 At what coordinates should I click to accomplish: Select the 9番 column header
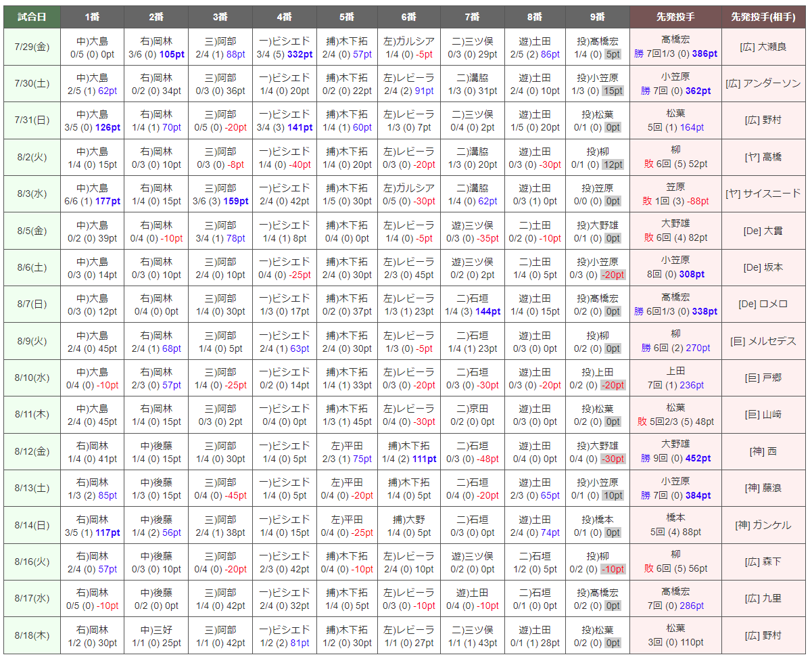(x=597, y=17)
